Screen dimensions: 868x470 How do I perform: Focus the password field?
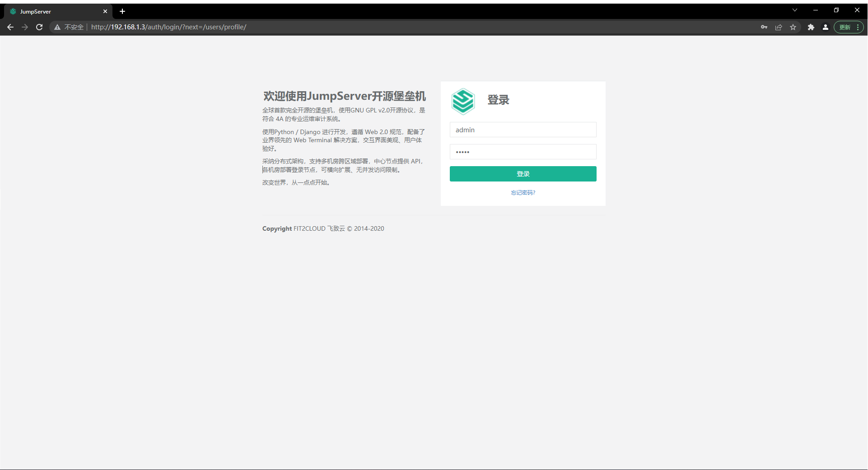point(523,152)
